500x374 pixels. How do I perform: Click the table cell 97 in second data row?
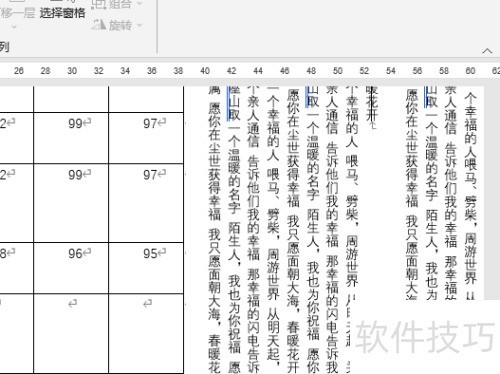(x=146, y=203)
